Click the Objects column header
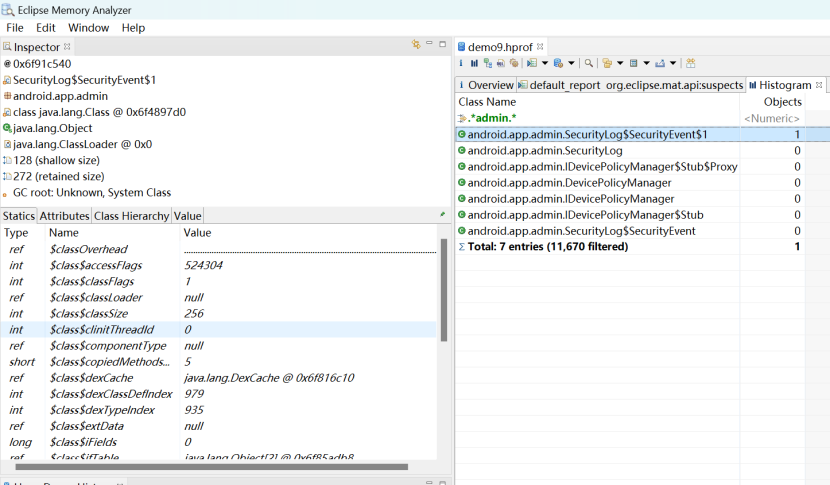 pyautogui.click(x=781, y=102)
